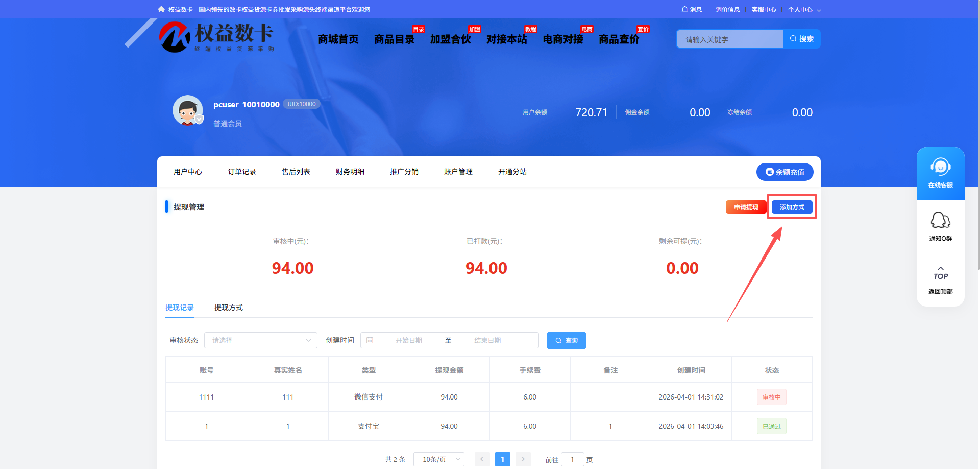Viewport: 980px width, 469px height.
Task: Click the user avatar for pcuser_10010000
Action: tap(187, 110)
